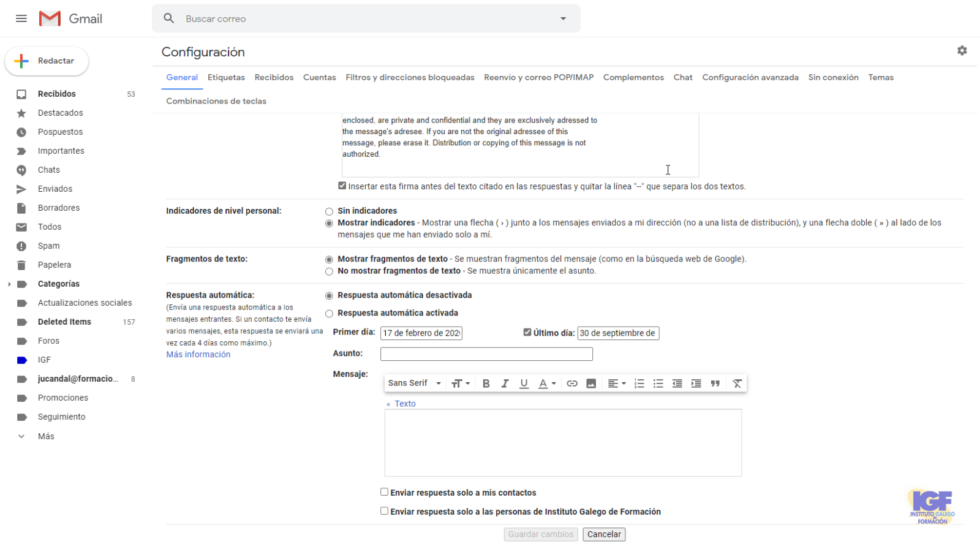Select the Sin indicadores radio button
The image size is (980, 552).
tap(330, 211)
